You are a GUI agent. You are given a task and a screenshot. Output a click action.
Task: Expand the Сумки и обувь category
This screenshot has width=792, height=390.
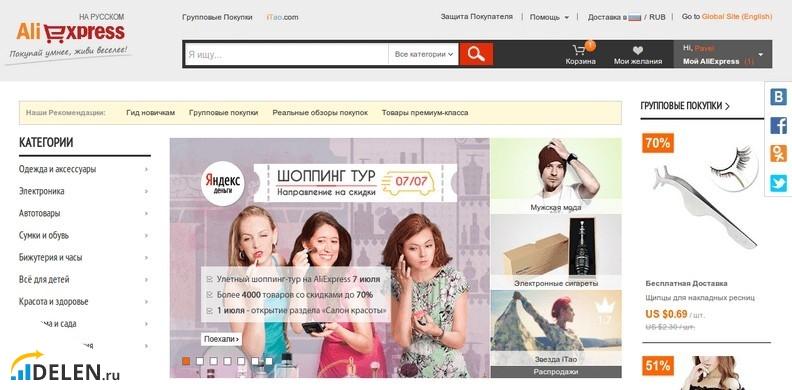coord(84,235)
